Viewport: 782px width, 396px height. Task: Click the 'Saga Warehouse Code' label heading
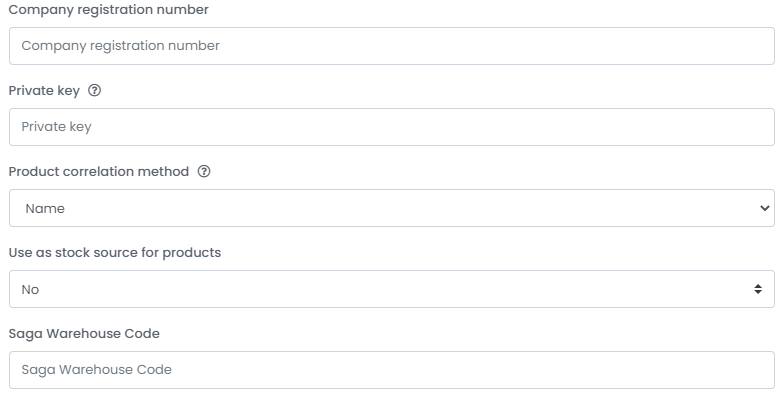click(x=84, y=334)
